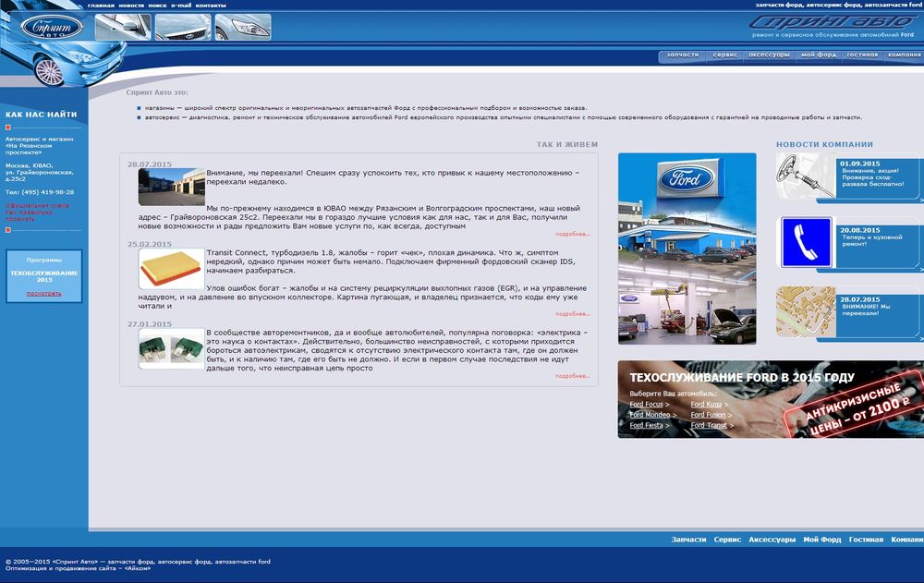Viewport: 924px width, 583px height.
Task: Click подробнее for the 28.07.2015 article
Action: [572, 234]
